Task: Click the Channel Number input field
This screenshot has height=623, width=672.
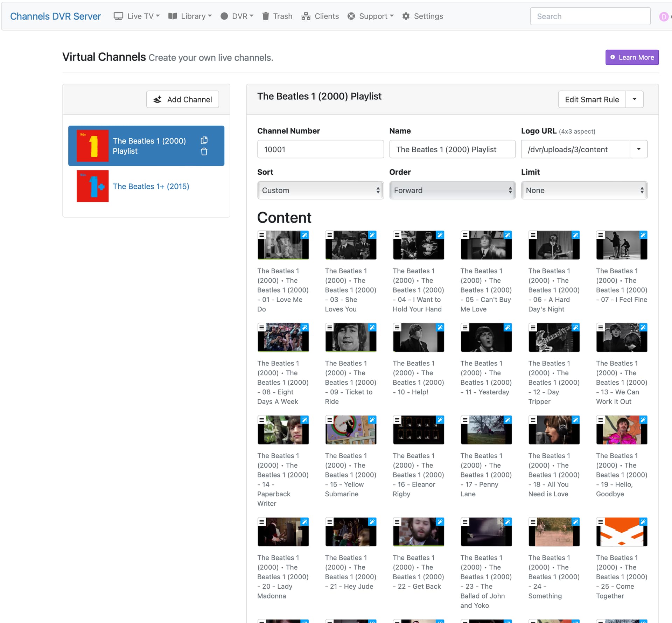Action: coord(320,149)
